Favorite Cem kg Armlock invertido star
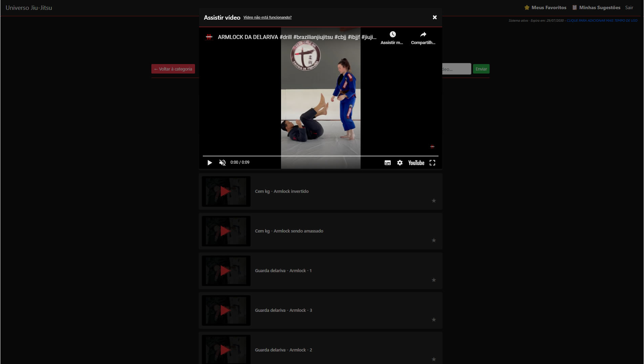644x364 pixels. (434, 201)
